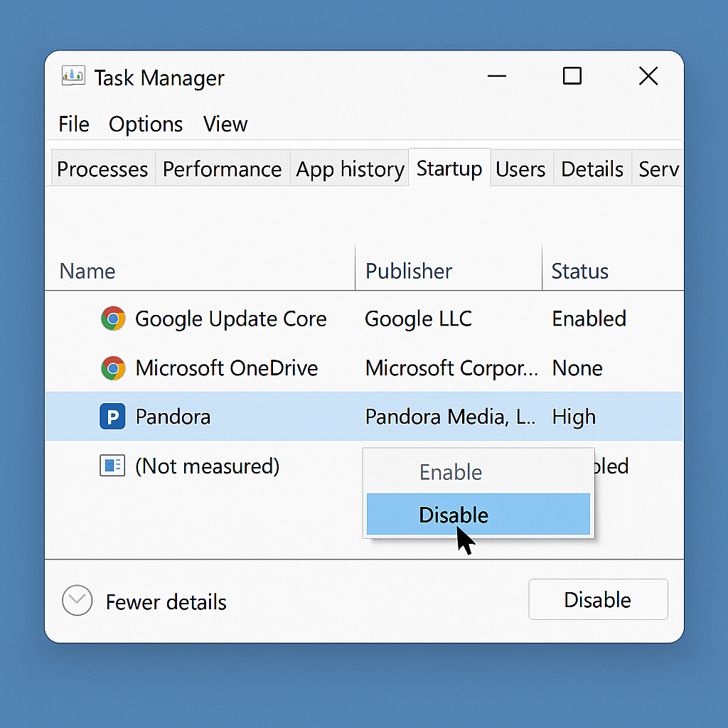Screen dimensions: 728x728
Task: Select the (Not measured) name
Action: (x=207, y=466)
